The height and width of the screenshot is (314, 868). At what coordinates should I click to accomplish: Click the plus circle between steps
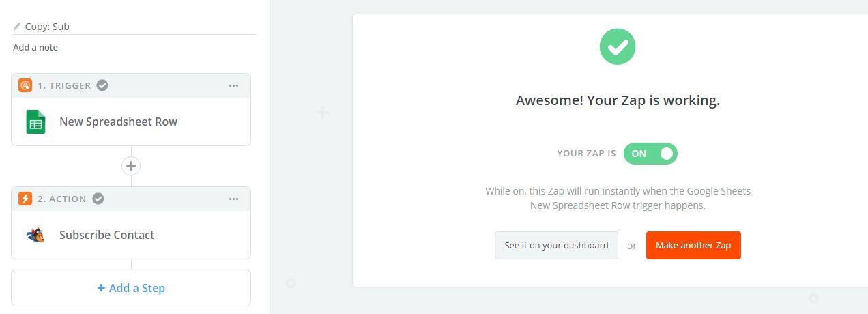[131, 166]
